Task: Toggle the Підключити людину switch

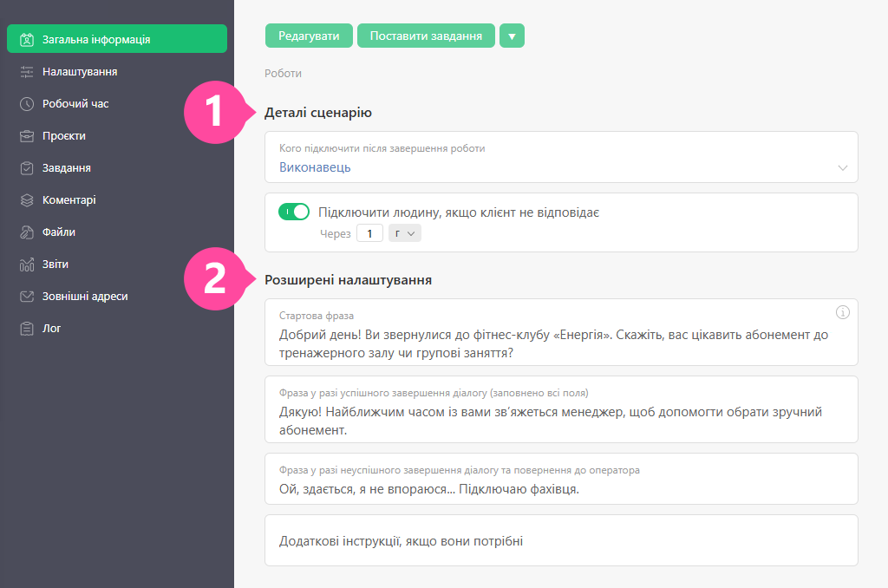Action: [294, 212]
